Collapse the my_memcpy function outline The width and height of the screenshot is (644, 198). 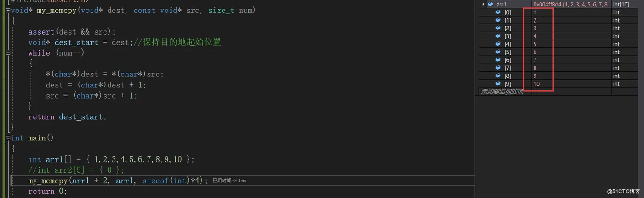(x=8, y=10)
